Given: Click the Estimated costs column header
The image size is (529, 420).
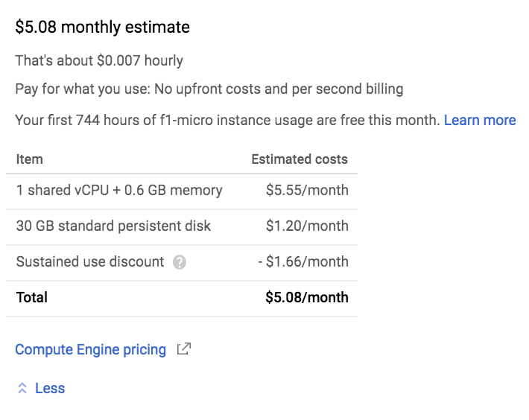Looking at the screenshot, I should coord(300,159).
